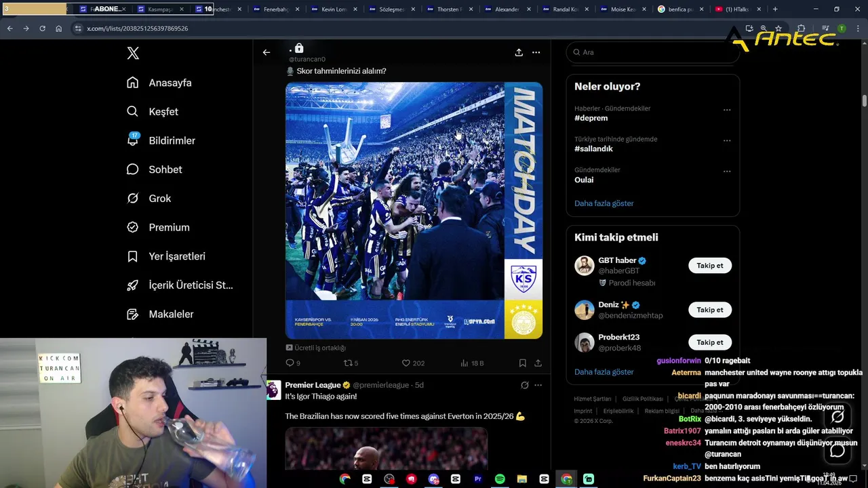Switch to the Thorsten browser tab
Screen dimensions: 868x488
click(x=449, y=9)
